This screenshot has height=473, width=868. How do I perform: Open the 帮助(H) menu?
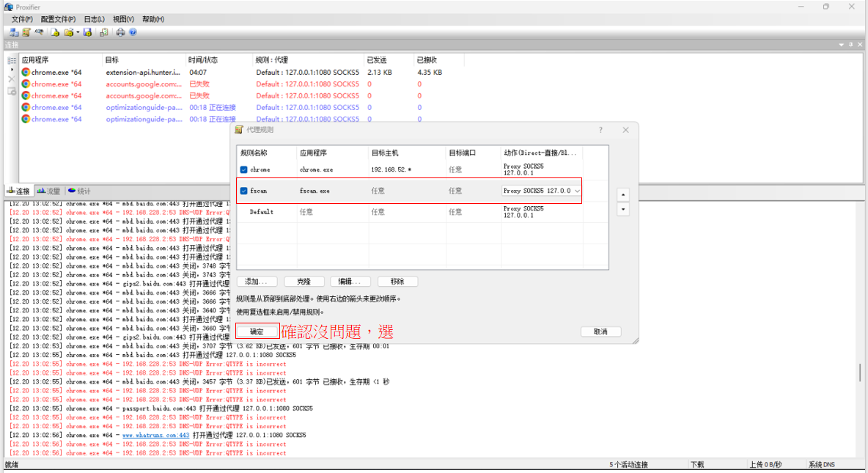pyautogui.click(x=153, y=19)
